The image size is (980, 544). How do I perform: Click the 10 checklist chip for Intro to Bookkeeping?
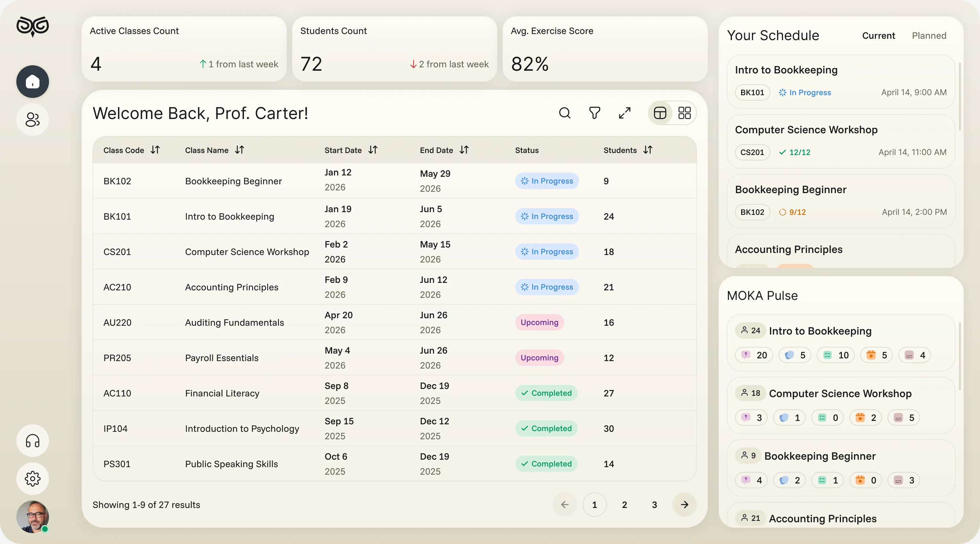click(x=835, y=355)
